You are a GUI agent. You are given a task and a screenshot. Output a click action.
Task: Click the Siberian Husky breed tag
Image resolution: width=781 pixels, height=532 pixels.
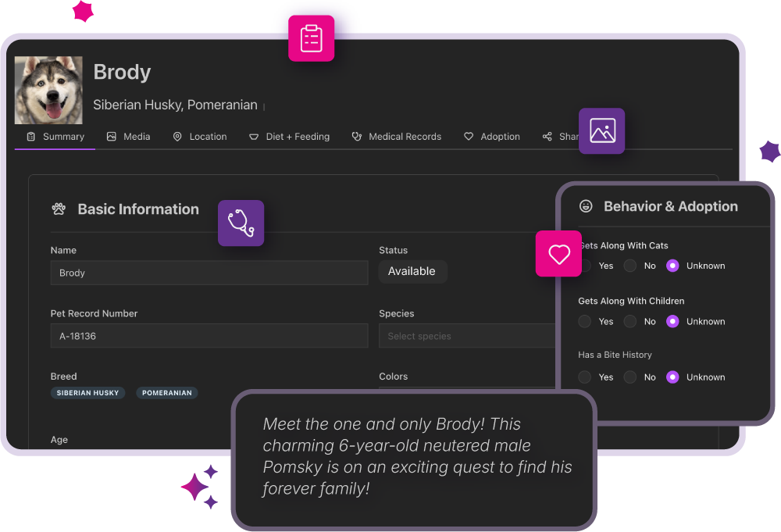87,392
